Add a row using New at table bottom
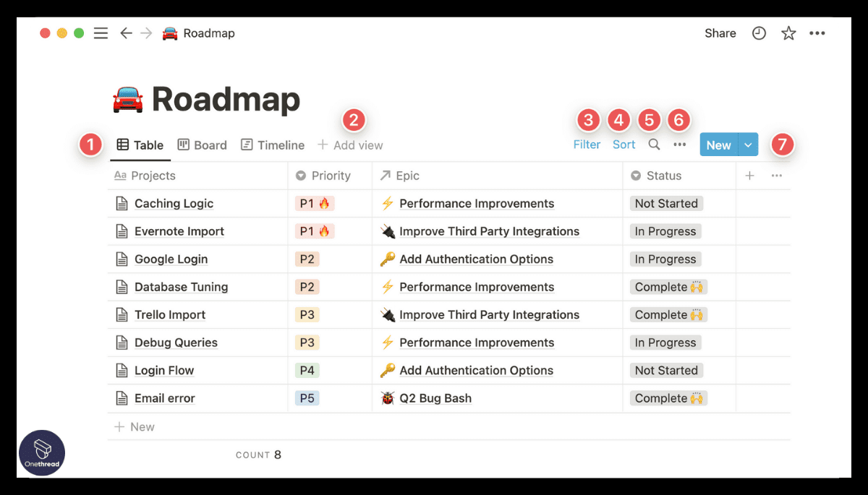 pos(135,426)
